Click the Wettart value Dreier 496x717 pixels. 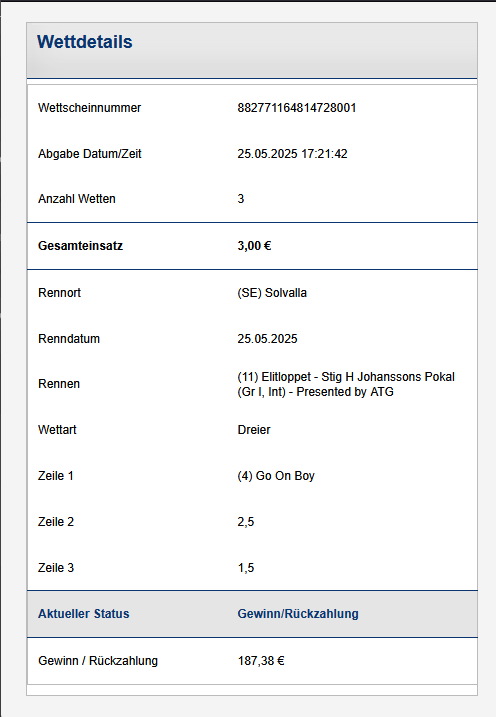[254, 430]
